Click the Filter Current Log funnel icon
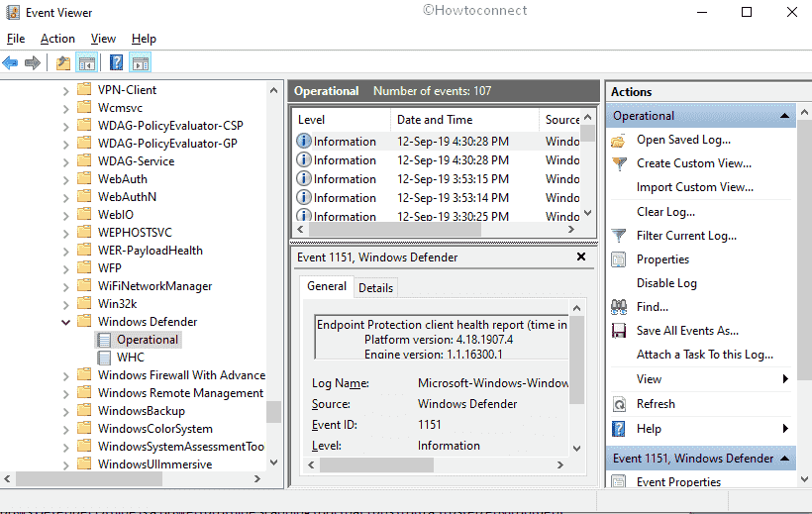Screen dimensions: 812x514 (x=619, y=236)
